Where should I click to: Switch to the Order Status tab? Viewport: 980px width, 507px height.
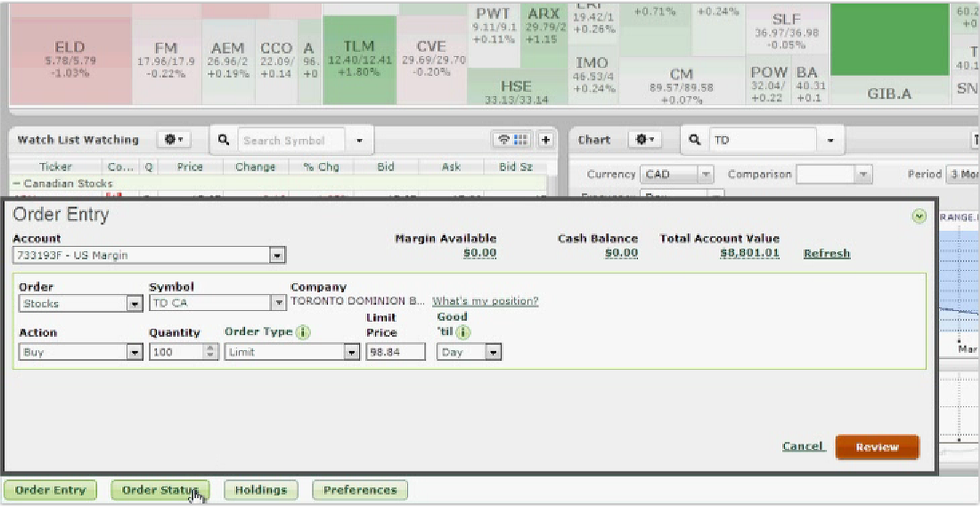pyautogui.click(x=160, y=490)
